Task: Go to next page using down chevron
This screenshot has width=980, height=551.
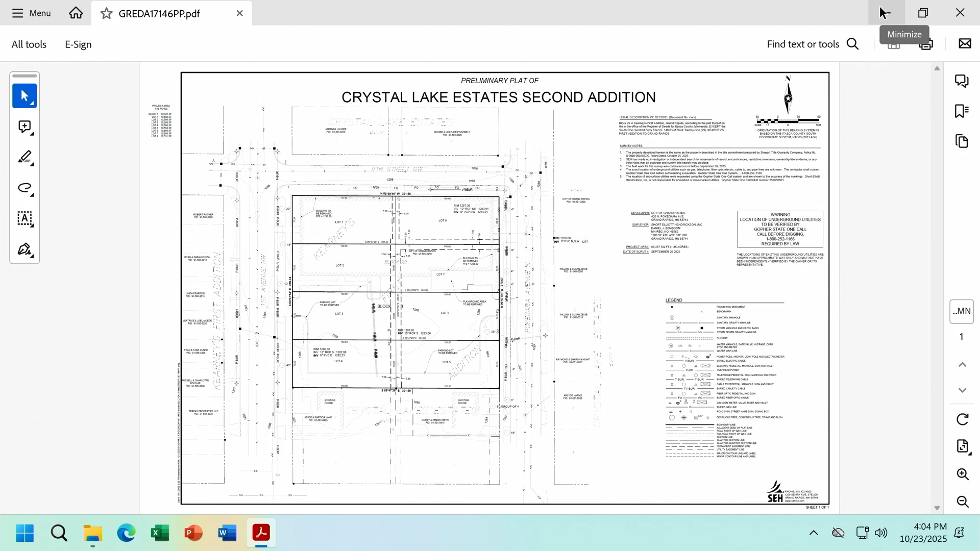Action: 962,390
